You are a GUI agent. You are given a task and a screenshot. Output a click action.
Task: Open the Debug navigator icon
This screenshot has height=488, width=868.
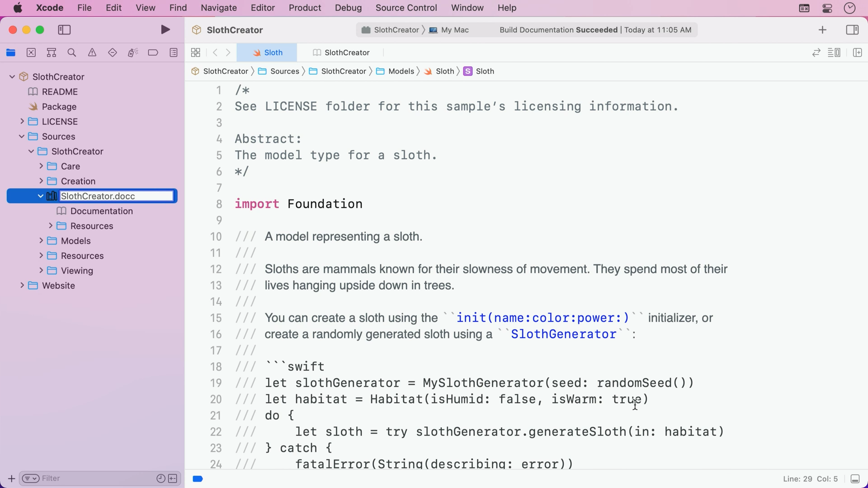pyautogui.click(x=132, y=53)
